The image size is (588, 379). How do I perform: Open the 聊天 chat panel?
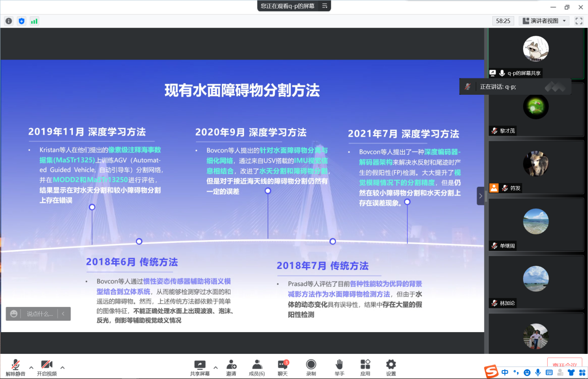283,367
